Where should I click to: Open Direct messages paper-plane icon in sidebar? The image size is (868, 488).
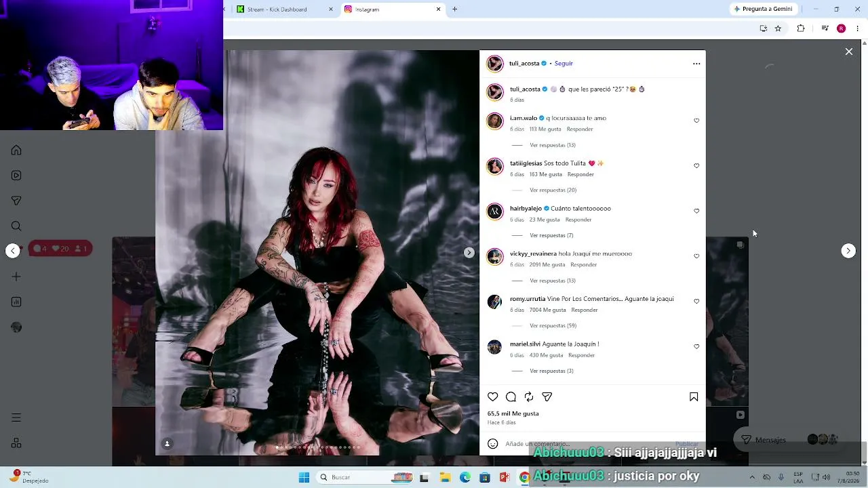[16, 201]
